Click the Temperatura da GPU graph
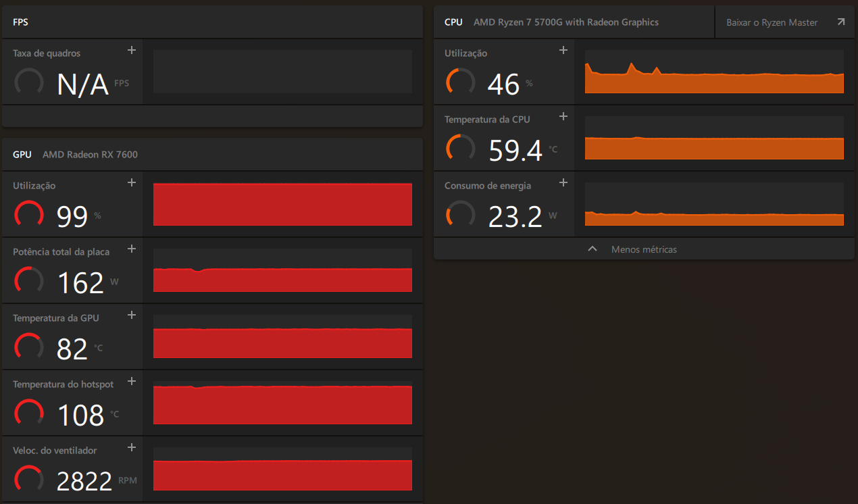Image resolution: width=858 pixels, height=504 pixels. point(282,336)
